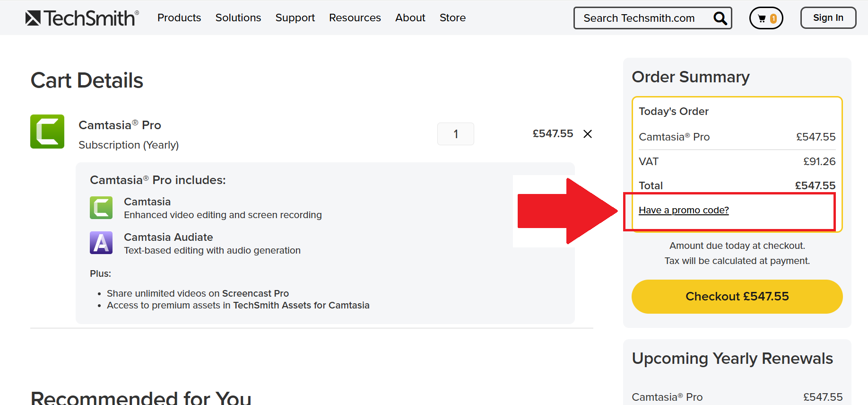Image resolution: width=868 pixels, height=405 pixels.
Task: Click TechSmith Assets for Camtasia text
Action: click(301, 305)
